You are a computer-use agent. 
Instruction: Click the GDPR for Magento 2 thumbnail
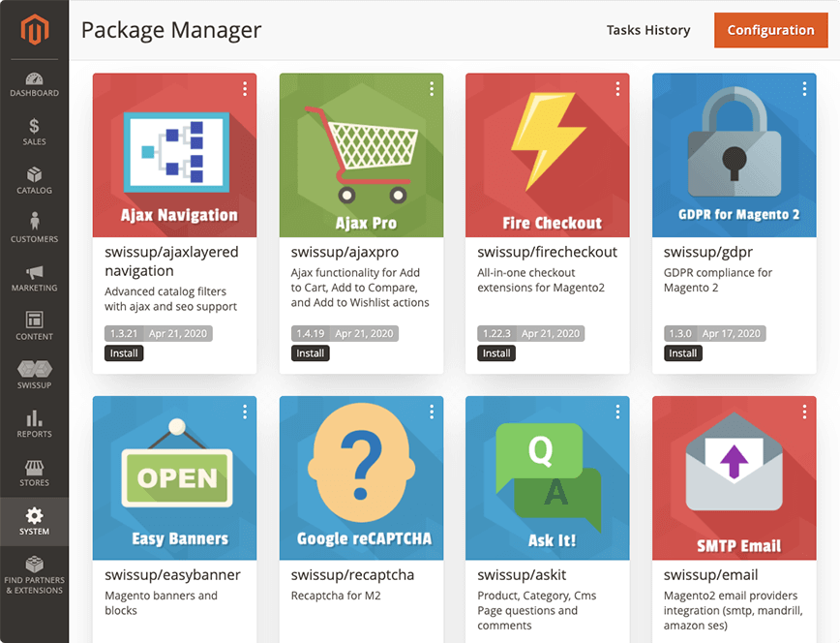coord(734,155)
